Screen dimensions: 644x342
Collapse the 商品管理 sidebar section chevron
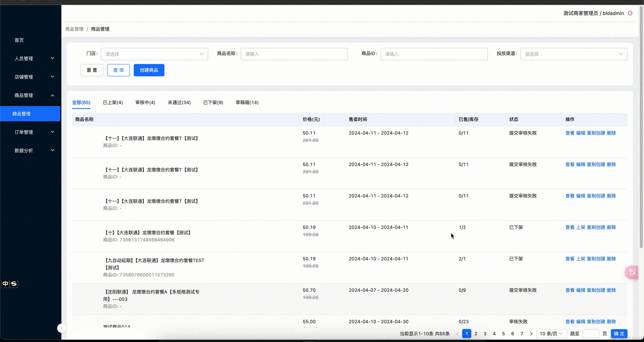pyautogui.click(x=53, y=95)
